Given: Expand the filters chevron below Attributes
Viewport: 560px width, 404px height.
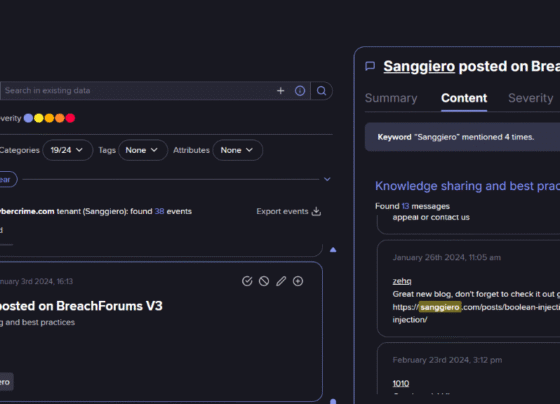Looking at the screenshot, I should click(x=327, y=179).
